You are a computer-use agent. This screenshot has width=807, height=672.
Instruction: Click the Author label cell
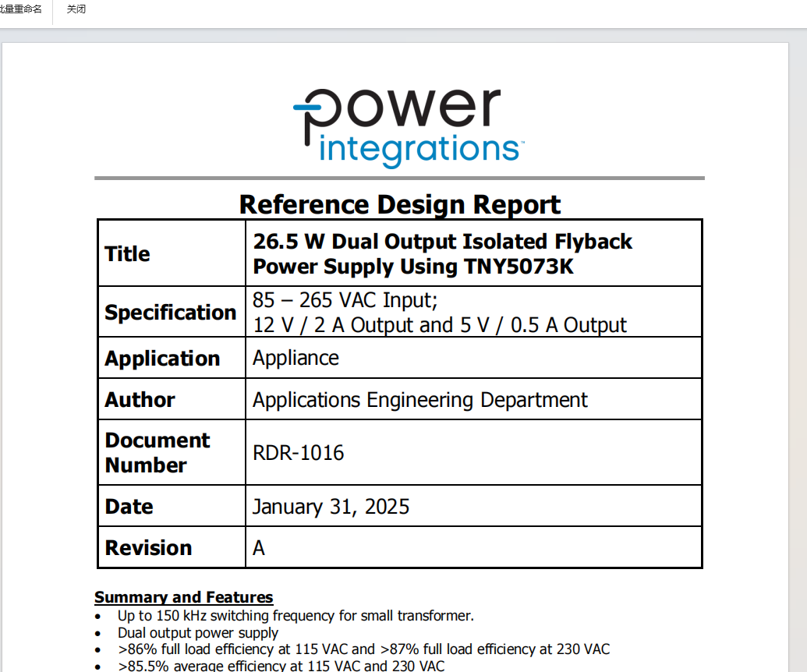click(x=172, y=399)
